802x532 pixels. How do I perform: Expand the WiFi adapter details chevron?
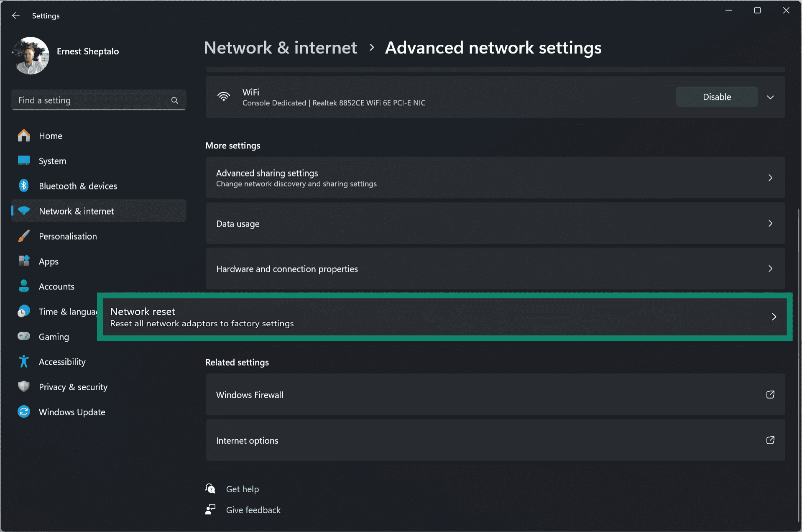click(771, 97)
